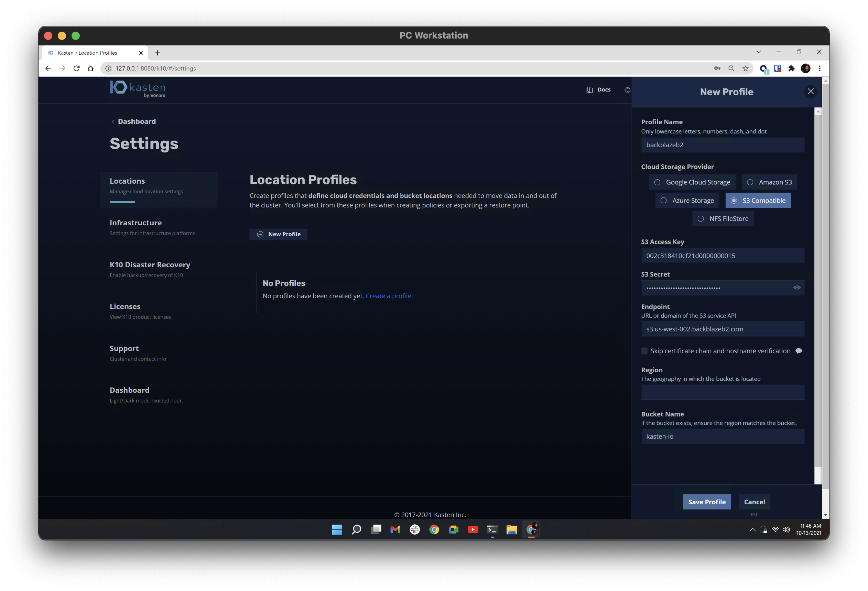The width and height of the screenshot is (868, 591).
Task: Click the Create a profile link
Action: click(x=389, y=296)
